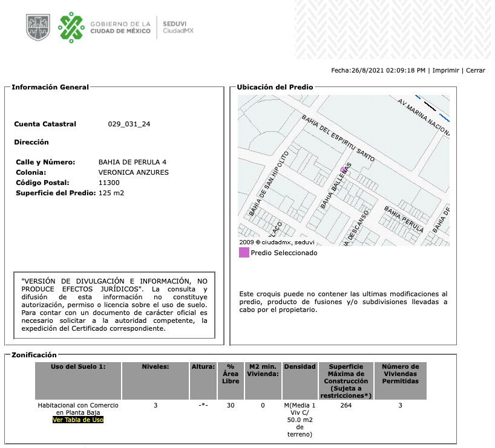The height and width of the screenshot is (448, 495).
Task: Click the Predio Seleccionado purple legend swatch
Action: 244,252
